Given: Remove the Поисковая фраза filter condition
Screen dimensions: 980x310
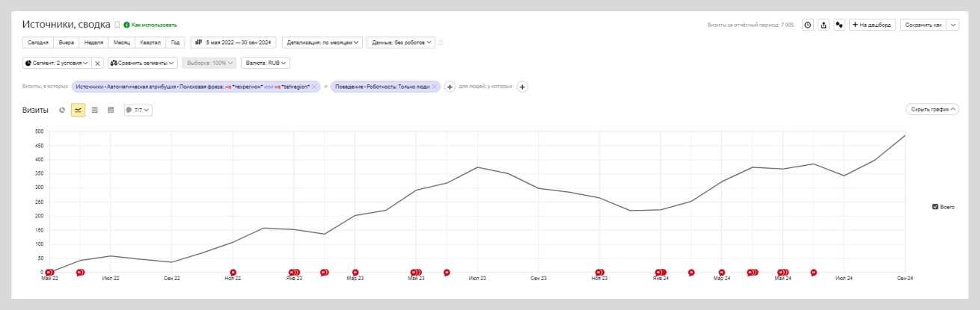Looking at the screenshot, I should (x=314, y=87).
